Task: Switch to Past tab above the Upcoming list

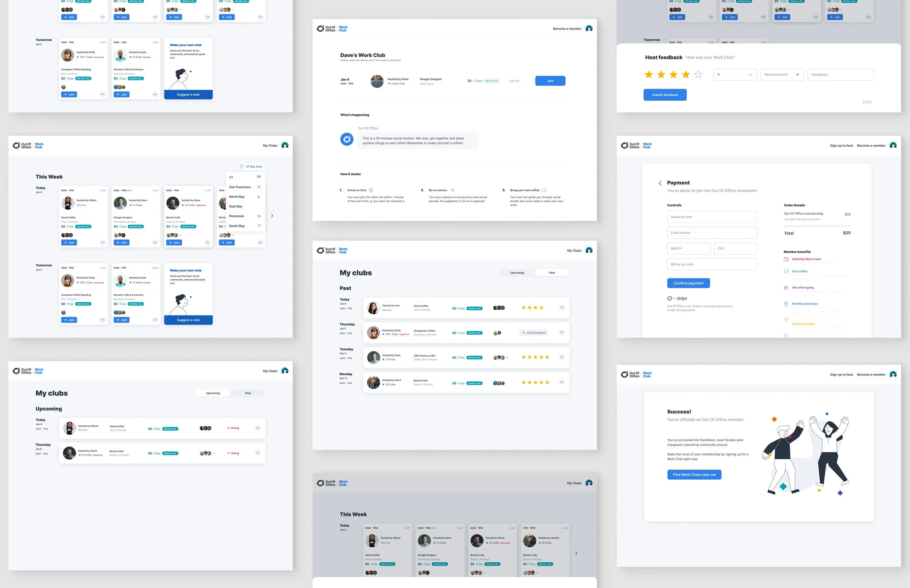Action: [248, 393]
